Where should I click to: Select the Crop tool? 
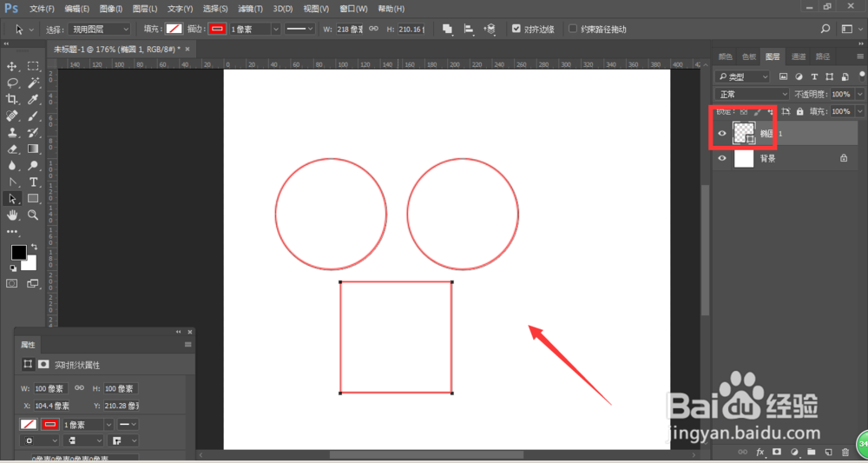11,100
